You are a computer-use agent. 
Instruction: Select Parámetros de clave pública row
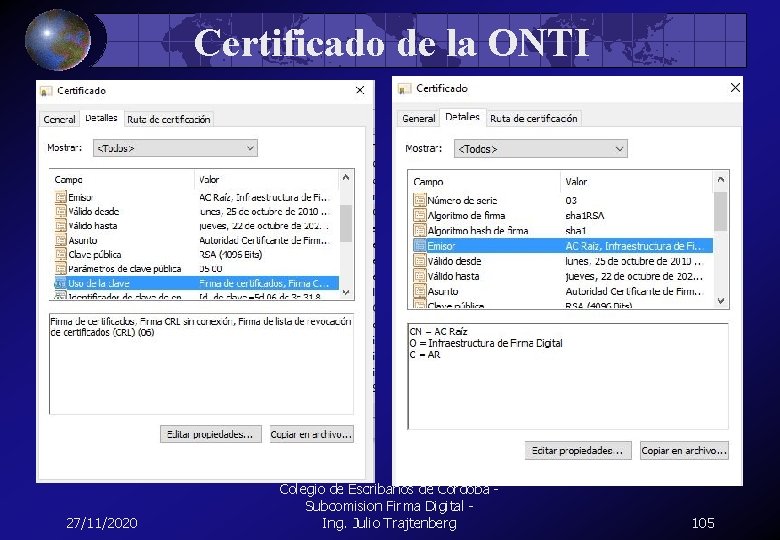click(196, 269)
